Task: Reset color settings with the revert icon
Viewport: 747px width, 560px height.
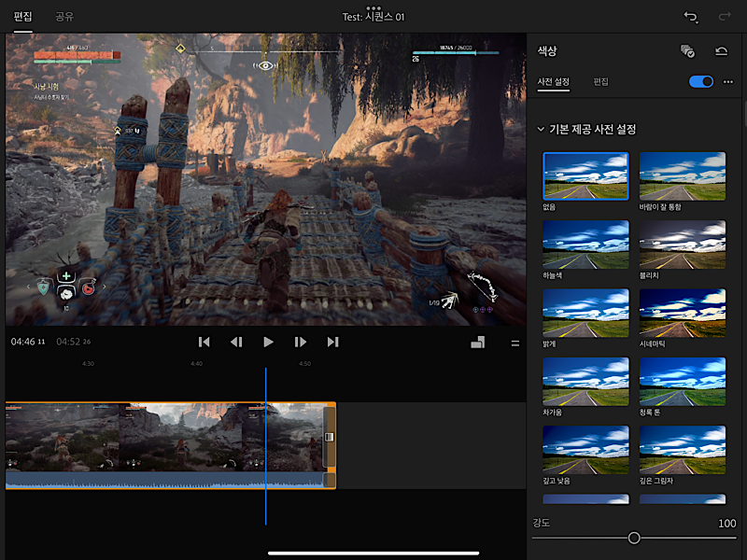Action: click(722, 51)
